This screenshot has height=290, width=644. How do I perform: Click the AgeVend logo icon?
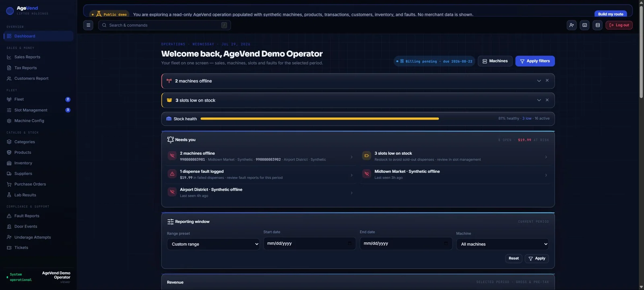coord(10,11)
